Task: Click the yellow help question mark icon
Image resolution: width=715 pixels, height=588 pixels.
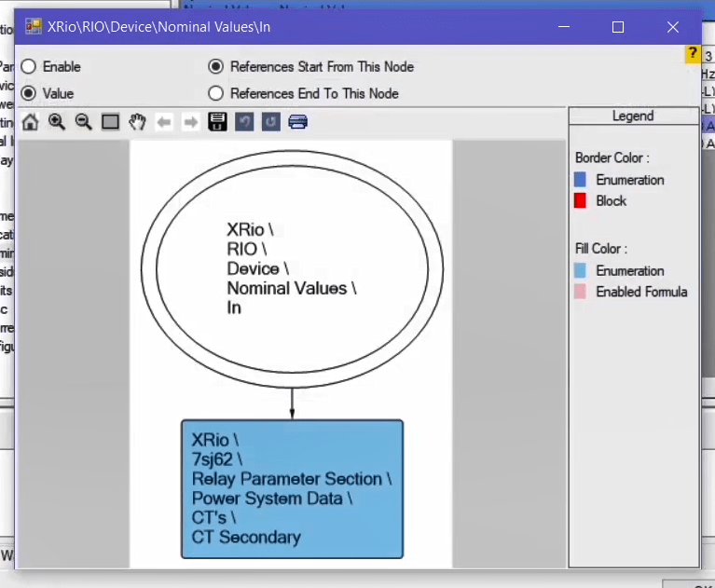Action: (x=693, y=54)
